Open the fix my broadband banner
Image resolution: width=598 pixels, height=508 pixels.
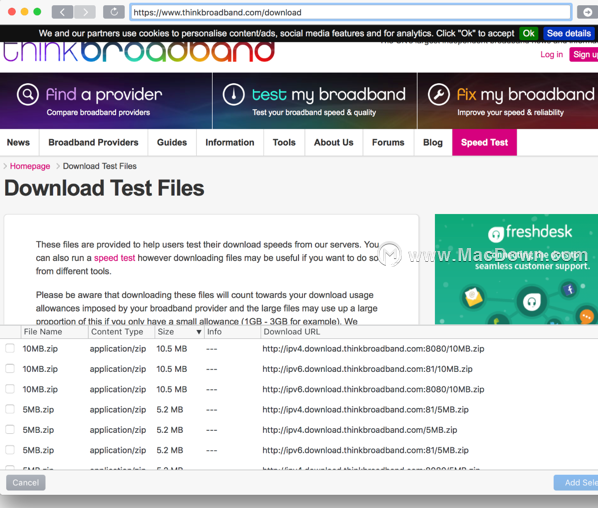508,101
